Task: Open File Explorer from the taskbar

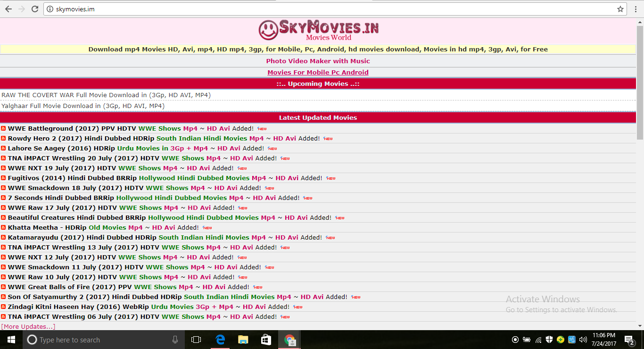Action: [243, 340]
